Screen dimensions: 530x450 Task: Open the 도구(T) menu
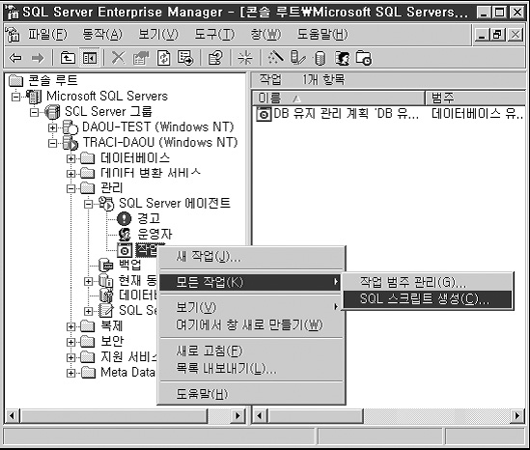(x=214, y=34)
